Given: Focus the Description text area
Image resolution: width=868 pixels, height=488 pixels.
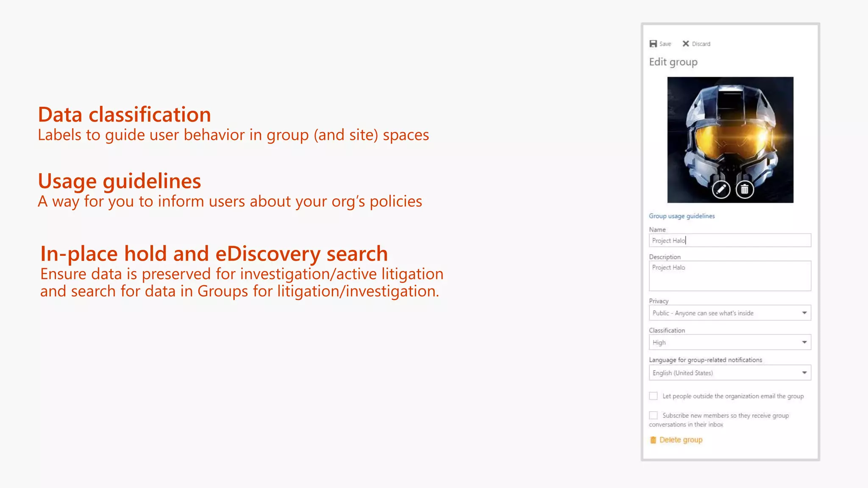Looking at the screenshot, I should tap(730, 276).
